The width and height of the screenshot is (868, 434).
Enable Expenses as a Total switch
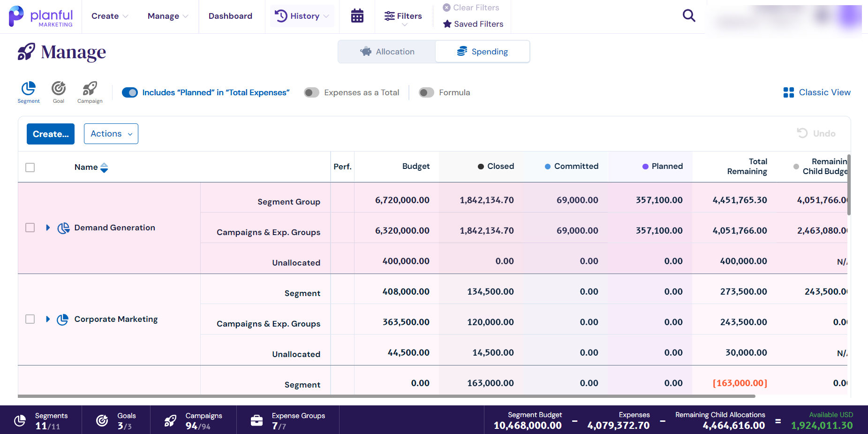click(311, 92)
